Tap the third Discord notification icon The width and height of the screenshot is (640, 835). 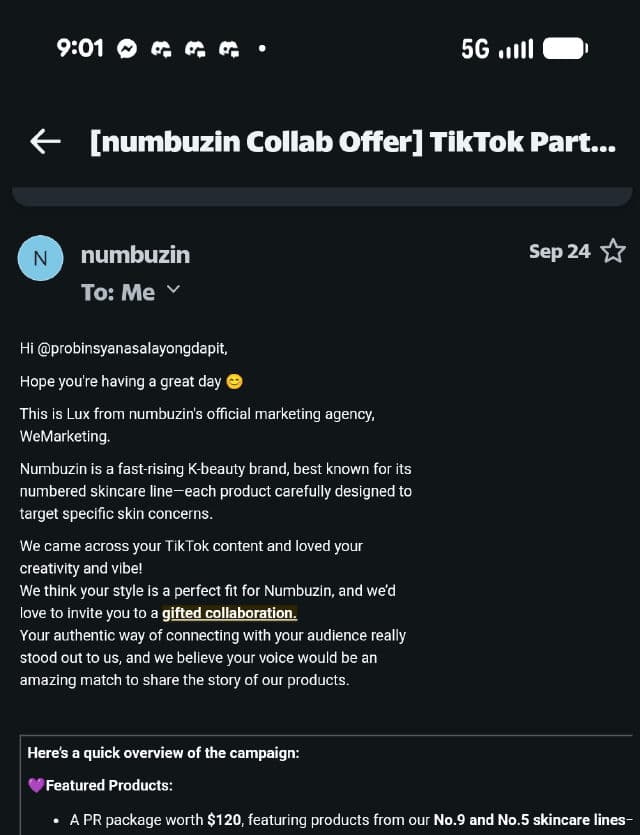pyautogui.click(x=231, y=48)
